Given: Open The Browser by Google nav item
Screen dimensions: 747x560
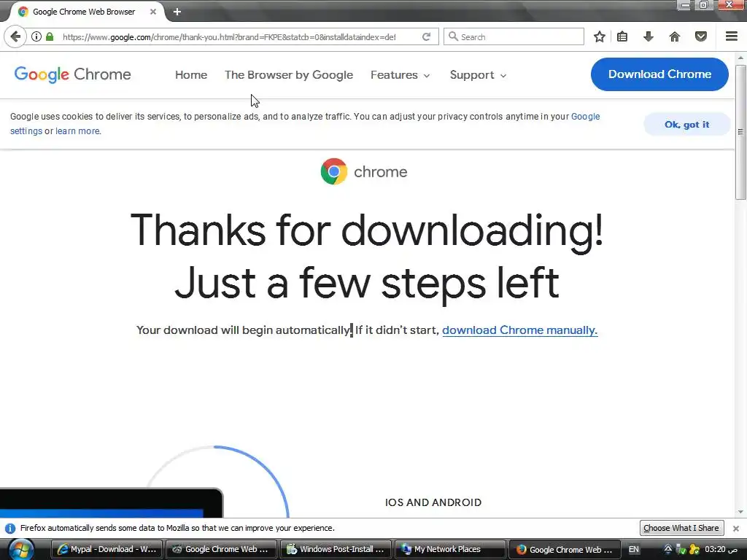Looking at the screenshot, I should pyautogui.click(x=289, y=75).
